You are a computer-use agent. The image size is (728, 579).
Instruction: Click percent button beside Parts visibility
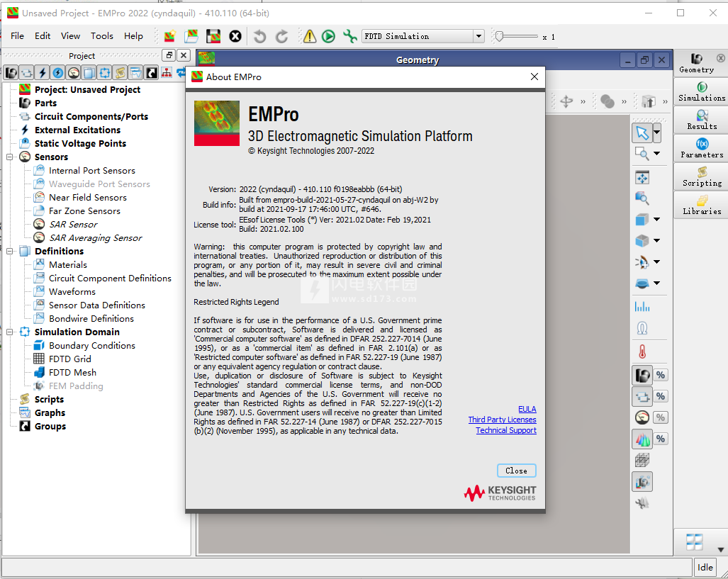click(x=661, y=375)
